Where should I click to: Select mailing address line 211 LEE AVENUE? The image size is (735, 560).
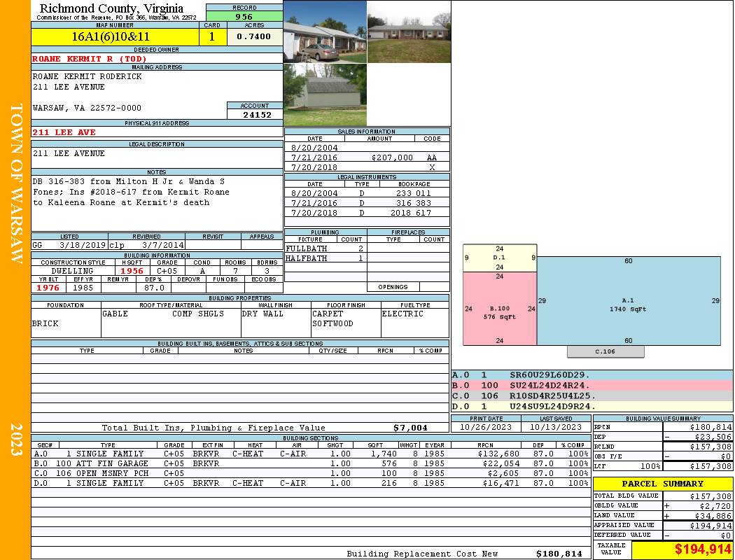(x=69, y=87)
